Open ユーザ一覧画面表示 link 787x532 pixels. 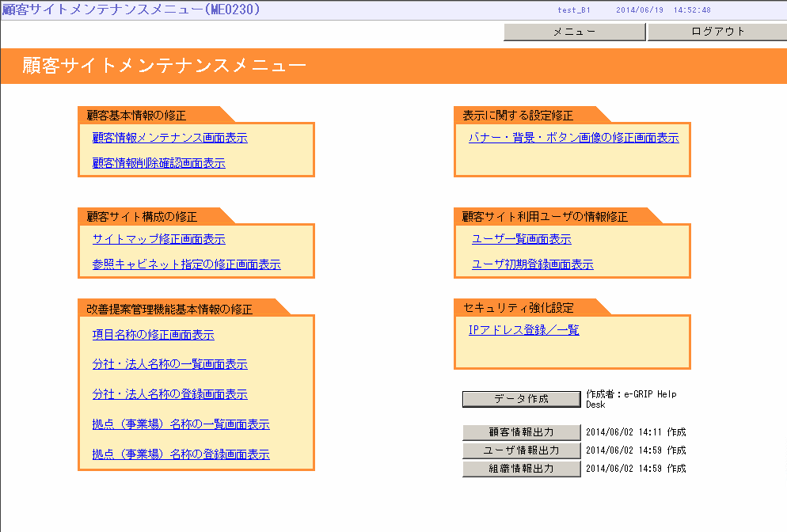(x=522, y=239)
